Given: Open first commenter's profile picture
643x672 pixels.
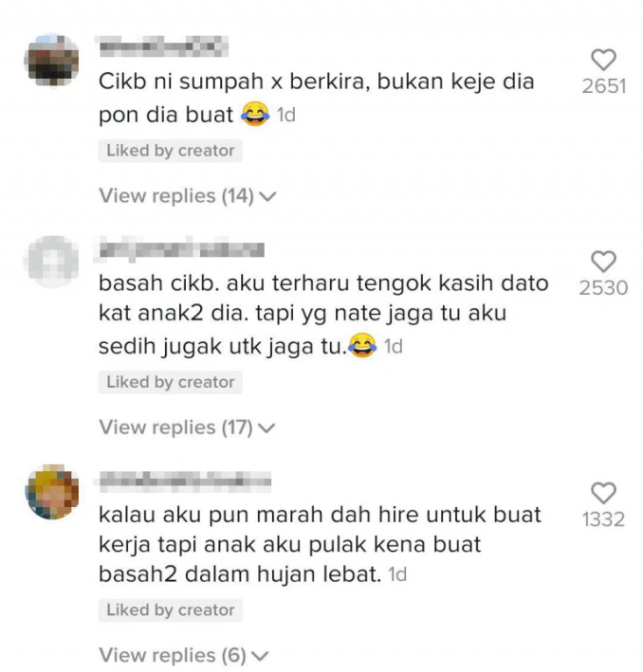Looking at the screenshot, I should (53, 60).
